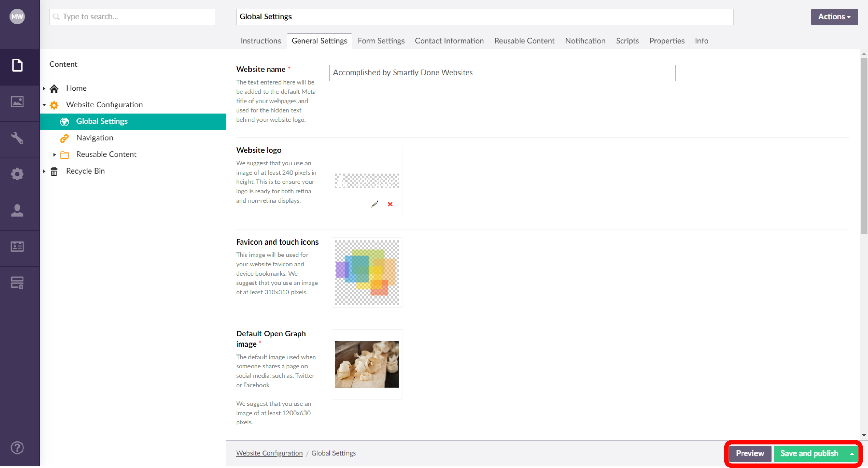Click the scrollbar down arrow

tap(864, 435)
